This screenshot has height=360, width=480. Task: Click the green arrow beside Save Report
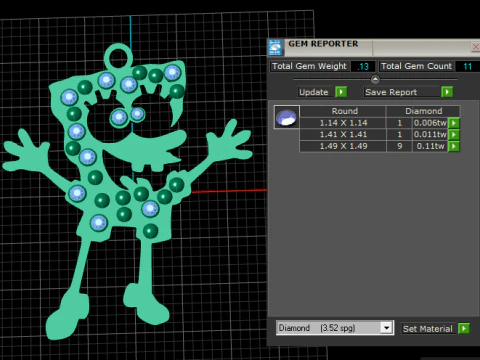tap(447, 92)
